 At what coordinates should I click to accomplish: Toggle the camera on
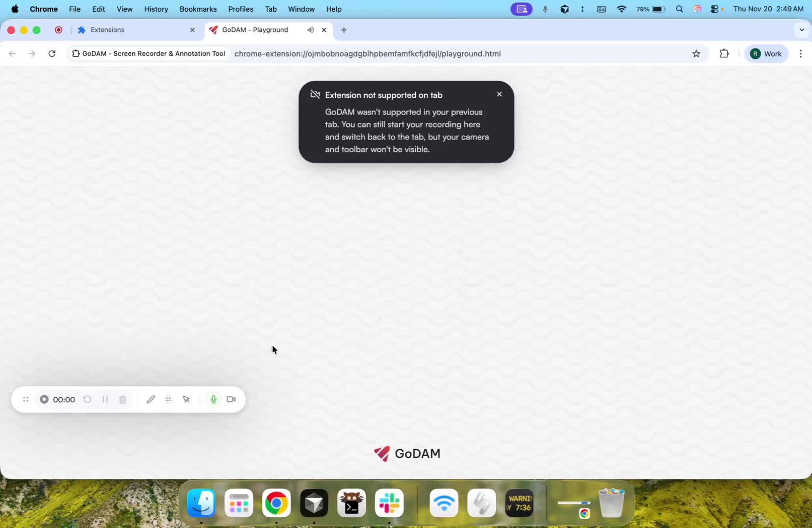[x=231, y=399]
